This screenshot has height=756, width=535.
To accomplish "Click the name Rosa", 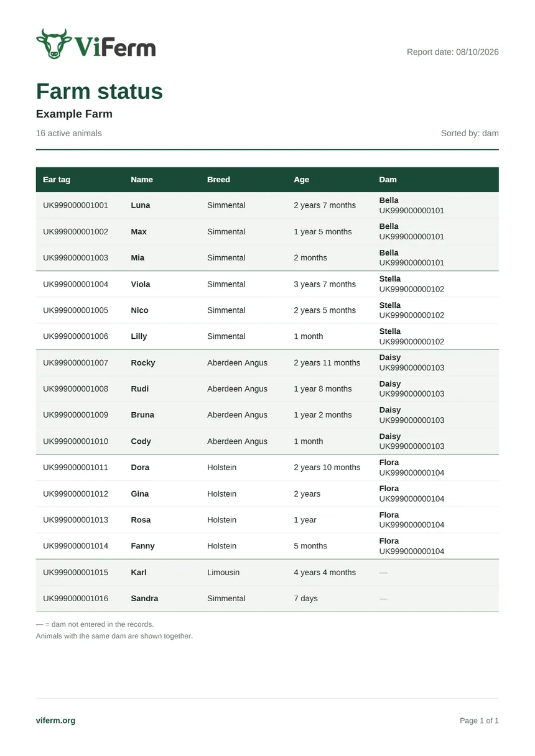I will pos(141,520).
